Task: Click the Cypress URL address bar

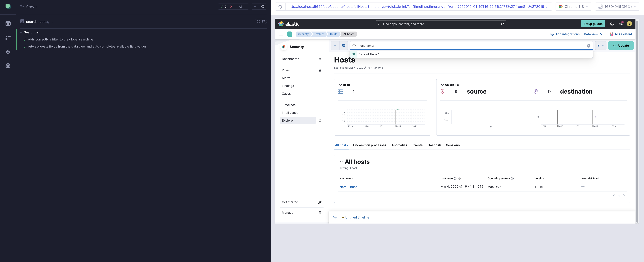Action: pos(418,7)
